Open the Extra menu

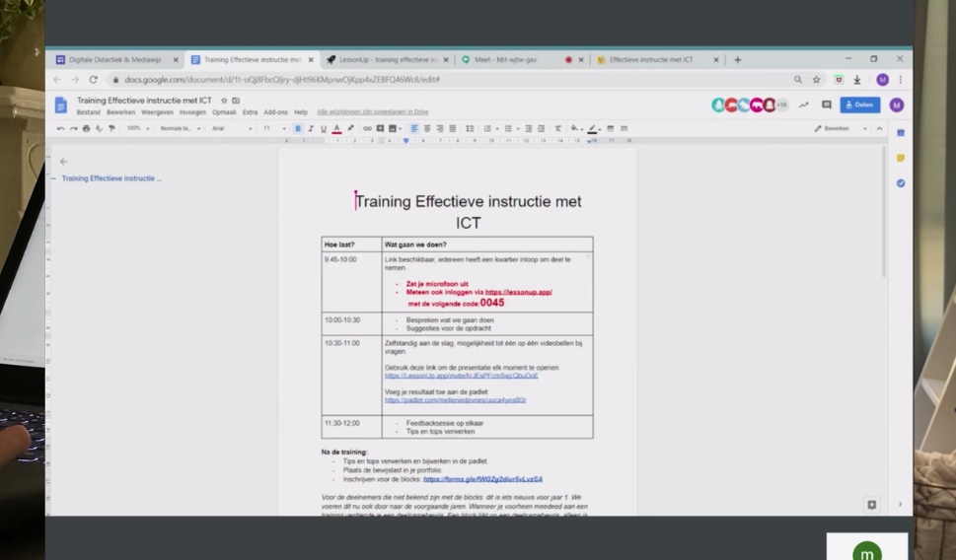(250, 112)
